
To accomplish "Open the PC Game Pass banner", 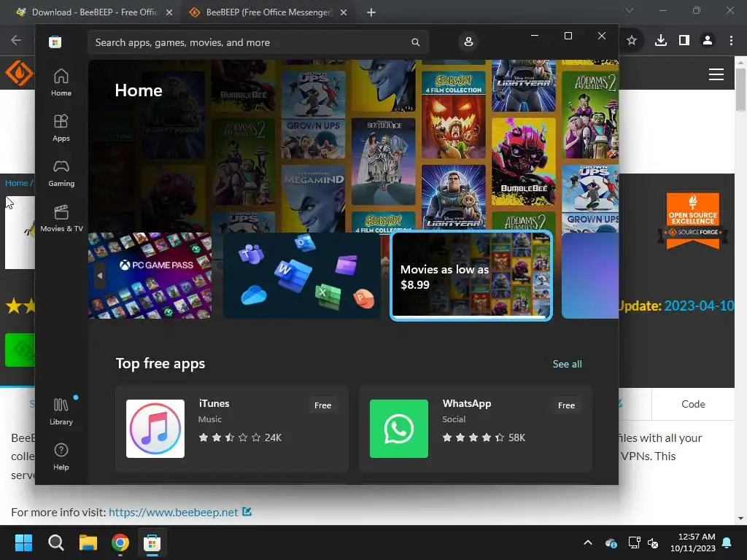I will coord(150,275).
